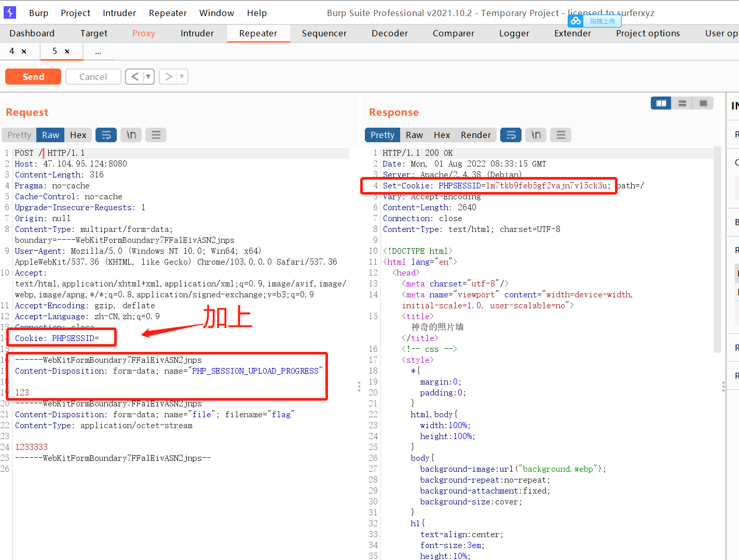The image size is (739, 560).
Task: Go forward to next request arrow
Action: pos(168,77)
